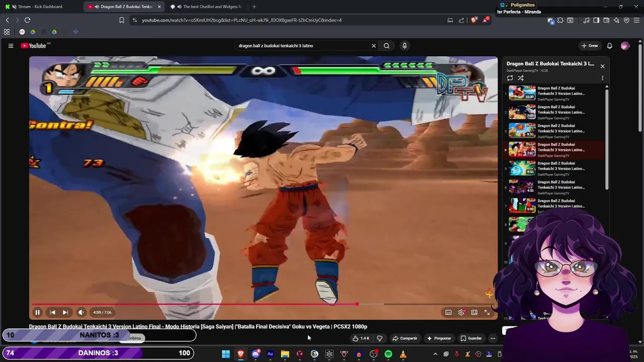The image size is (644, 362).
Task: Open the bookmarks bar apps grid
Action: [7, 32]
